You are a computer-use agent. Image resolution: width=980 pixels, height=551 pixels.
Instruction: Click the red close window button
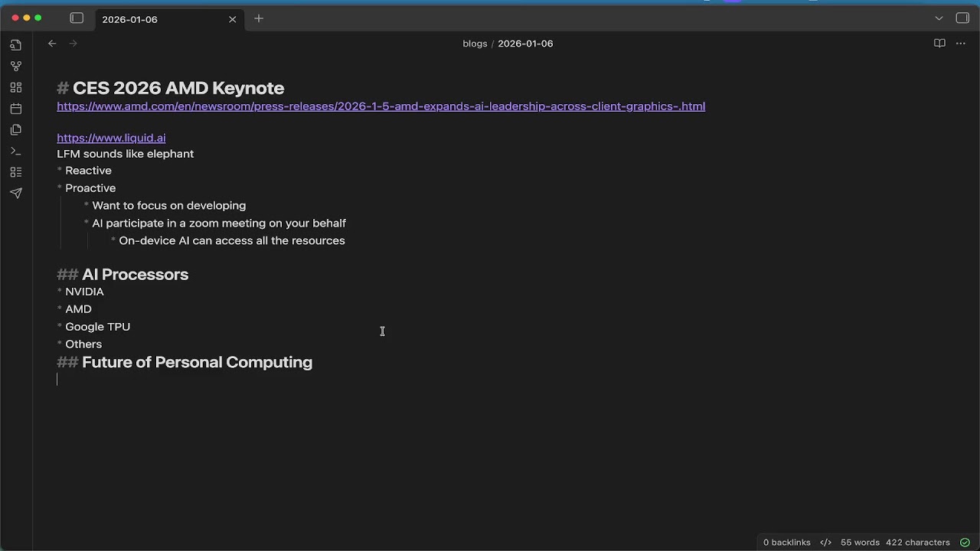15,18
